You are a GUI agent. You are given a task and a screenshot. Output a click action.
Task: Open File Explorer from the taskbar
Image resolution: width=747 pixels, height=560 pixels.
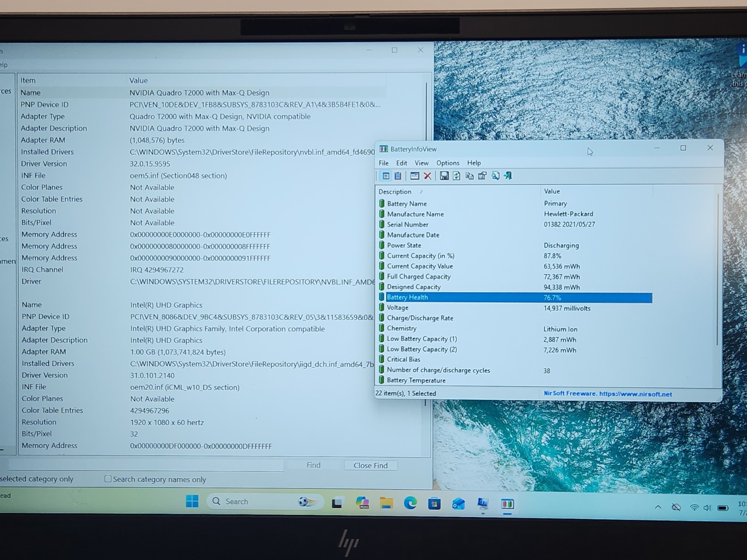[386, 503]
